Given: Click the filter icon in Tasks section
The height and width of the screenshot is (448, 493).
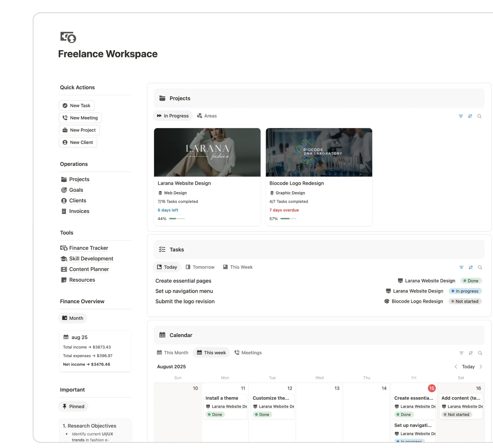Looking at the screenshot, I should point(461,267).
